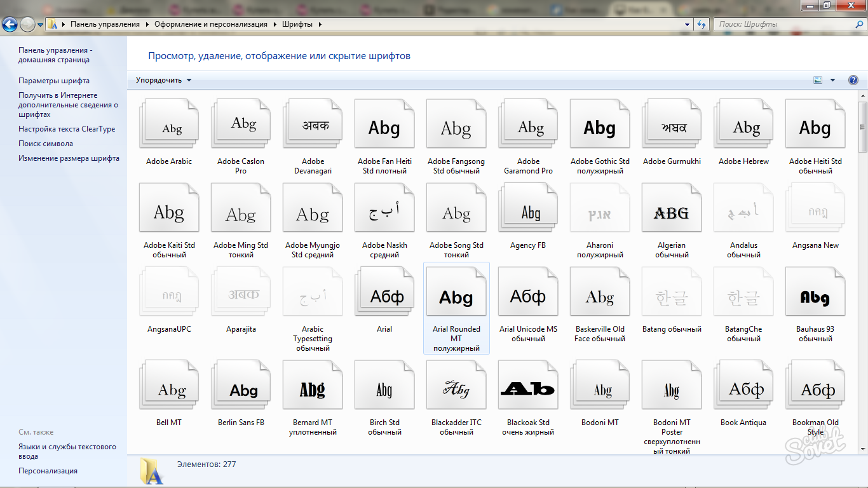Open Языки и службы текстового ввода link
This screenshot has height=488, width=868.
click(67, 451)
